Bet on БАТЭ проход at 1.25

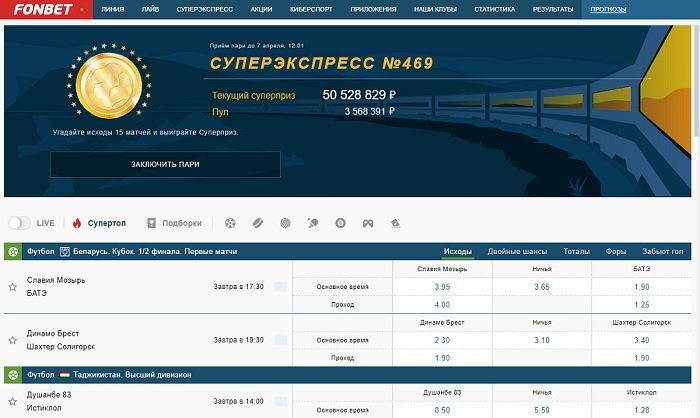click(642, 305)
